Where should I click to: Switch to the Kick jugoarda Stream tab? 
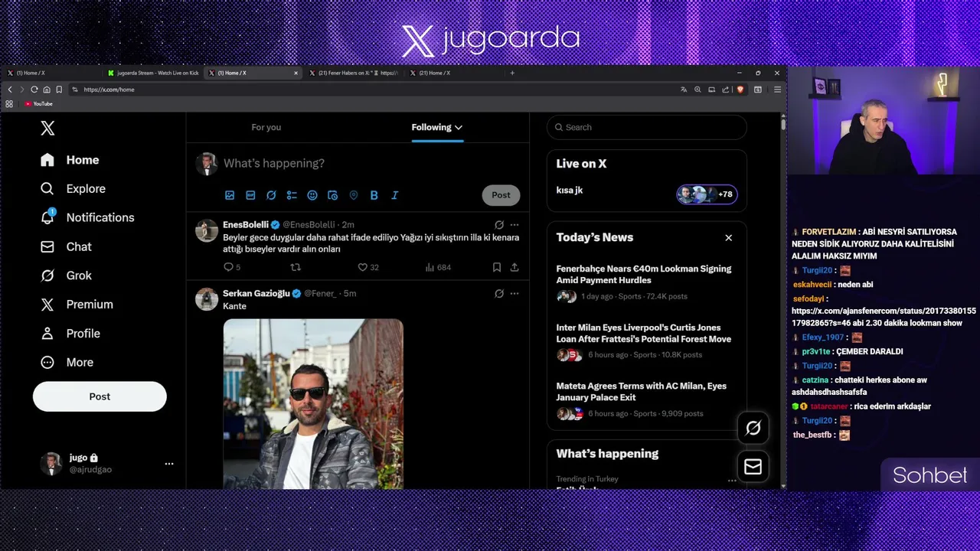[x=153, y=73]
